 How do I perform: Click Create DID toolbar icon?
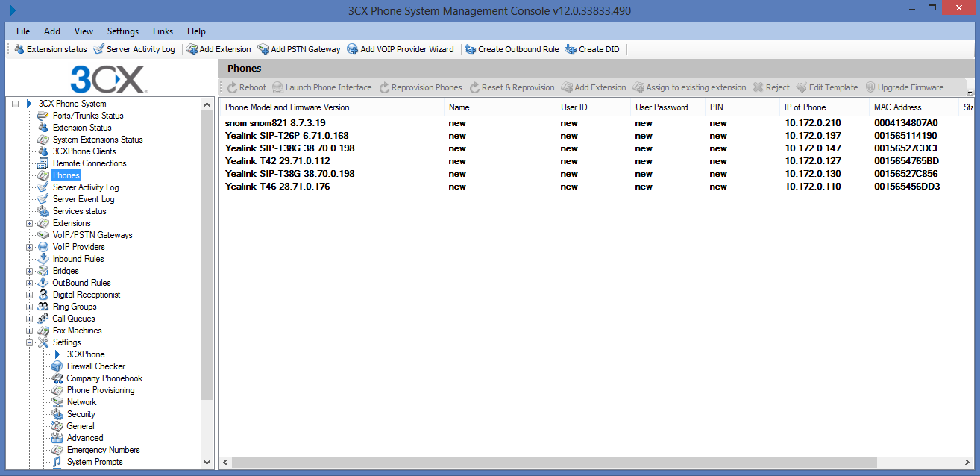pos(593,49)
